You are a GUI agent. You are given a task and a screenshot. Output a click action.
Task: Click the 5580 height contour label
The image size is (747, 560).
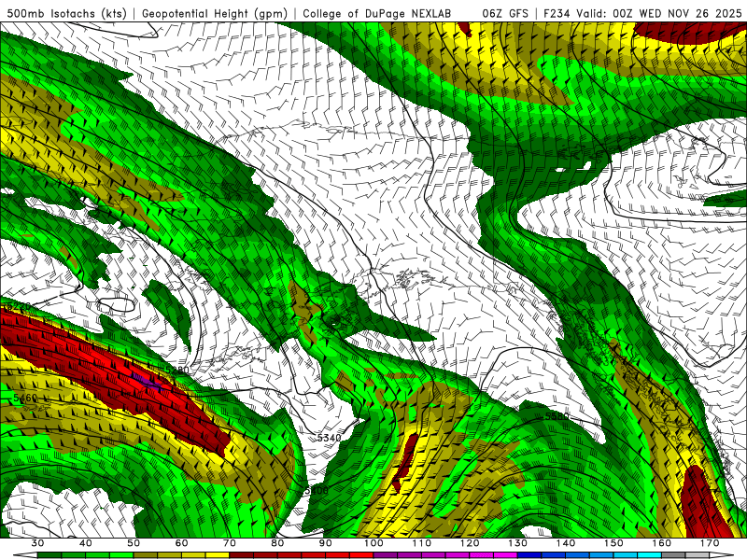pyautogui.click(x=557, y=416)
